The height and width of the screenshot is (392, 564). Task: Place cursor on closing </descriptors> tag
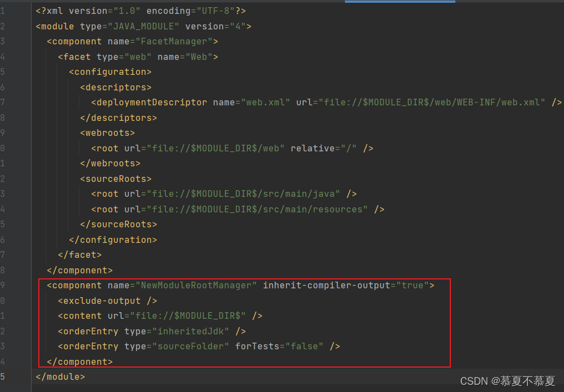pos(118,118)
